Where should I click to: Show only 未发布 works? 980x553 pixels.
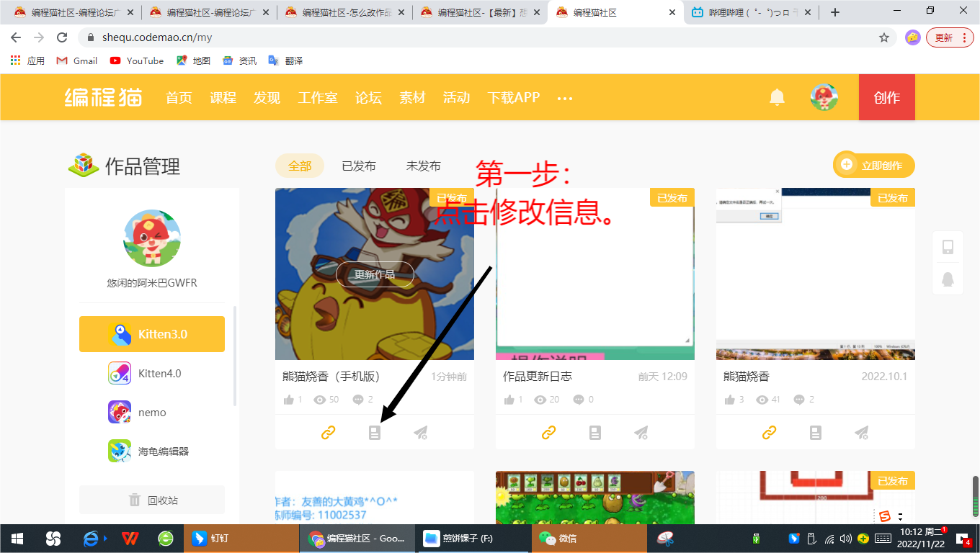click(x=424, y=166)
